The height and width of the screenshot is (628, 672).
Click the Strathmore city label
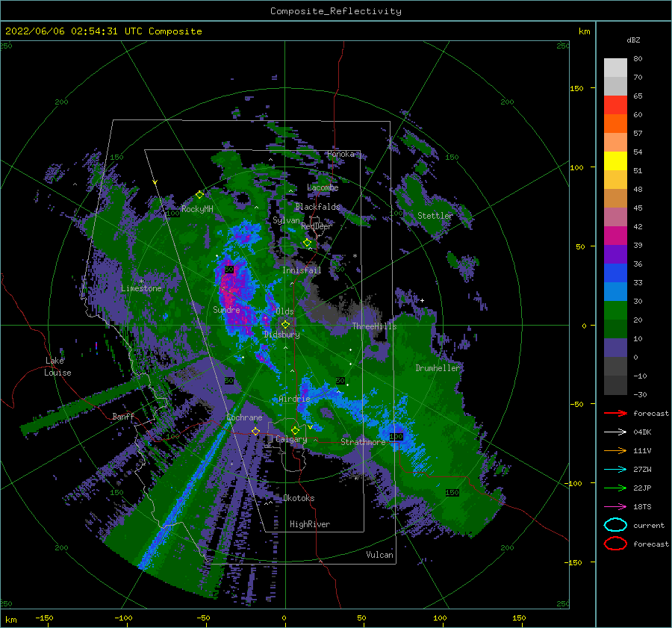click(x=363, y=442)
